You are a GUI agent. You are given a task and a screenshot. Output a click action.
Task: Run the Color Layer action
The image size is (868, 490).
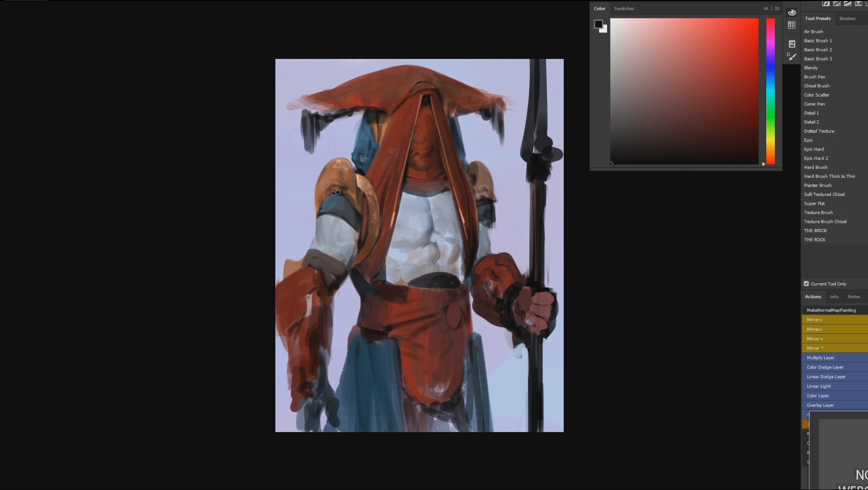[x=835, y=395]
